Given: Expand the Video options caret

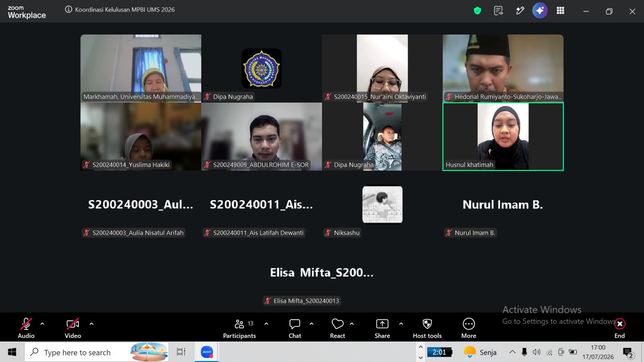Looking at the screenshot, I should (91, 324).
